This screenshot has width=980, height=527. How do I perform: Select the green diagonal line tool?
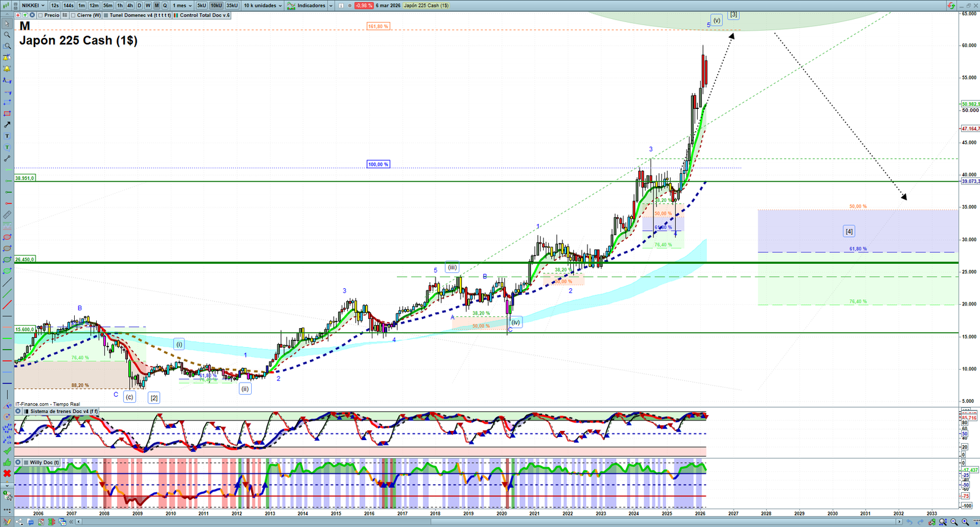[x=7, y=294]
